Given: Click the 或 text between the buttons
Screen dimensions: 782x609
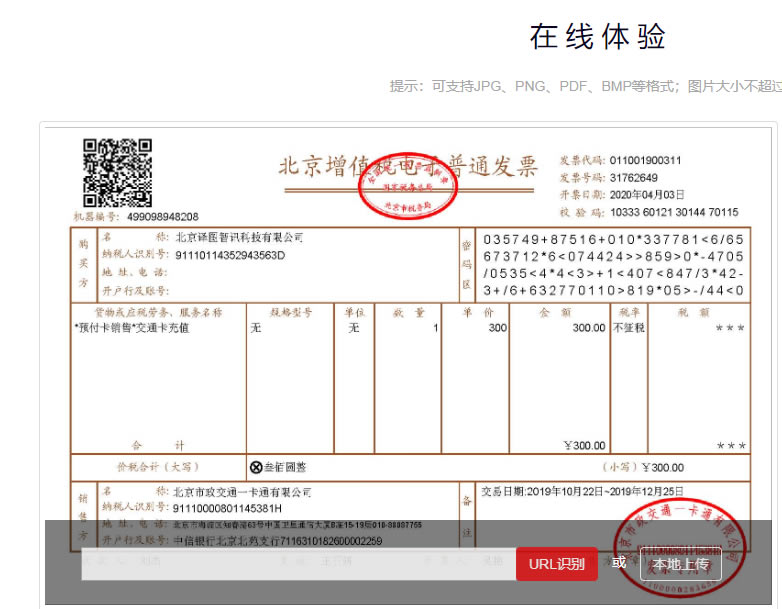Looking at the screenshot, I should (619, 563).
